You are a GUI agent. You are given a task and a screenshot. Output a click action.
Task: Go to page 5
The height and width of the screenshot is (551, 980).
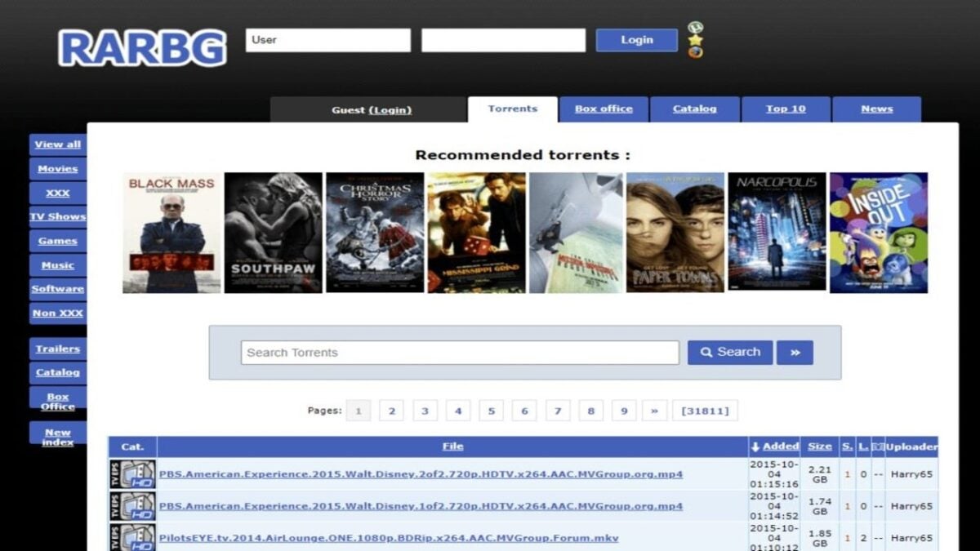tap(491, 411)
